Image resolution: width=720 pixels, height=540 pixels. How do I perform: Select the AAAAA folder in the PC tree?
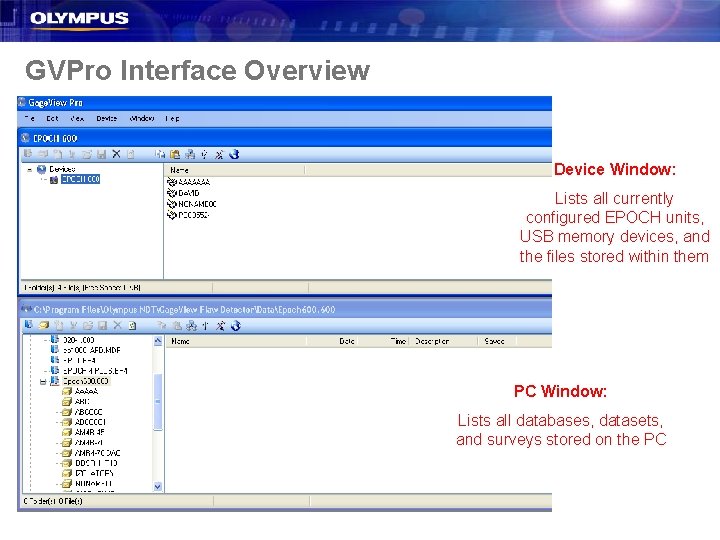(x=86, y=391)
